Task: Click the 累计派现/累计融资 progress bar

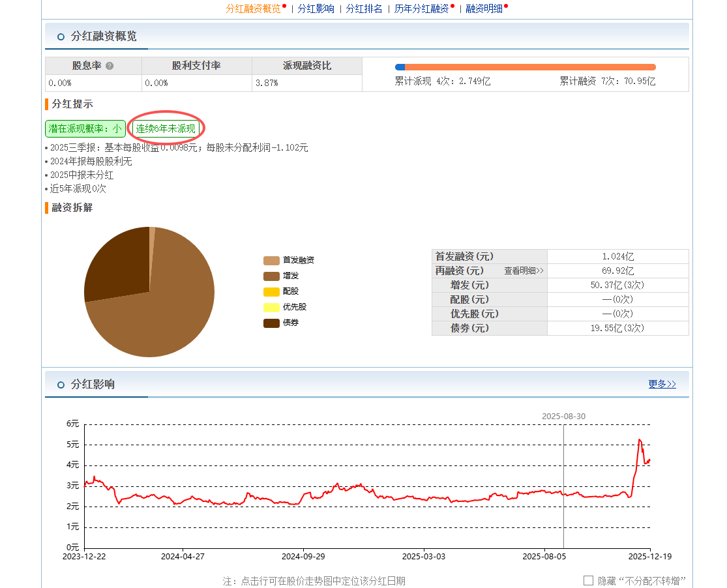Action: pyautogui.click(x=526, y=67)
